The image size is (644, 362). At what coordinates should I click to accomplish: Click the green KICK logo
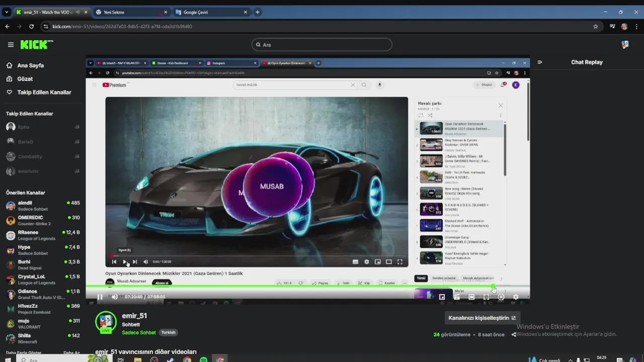point(37,45)
